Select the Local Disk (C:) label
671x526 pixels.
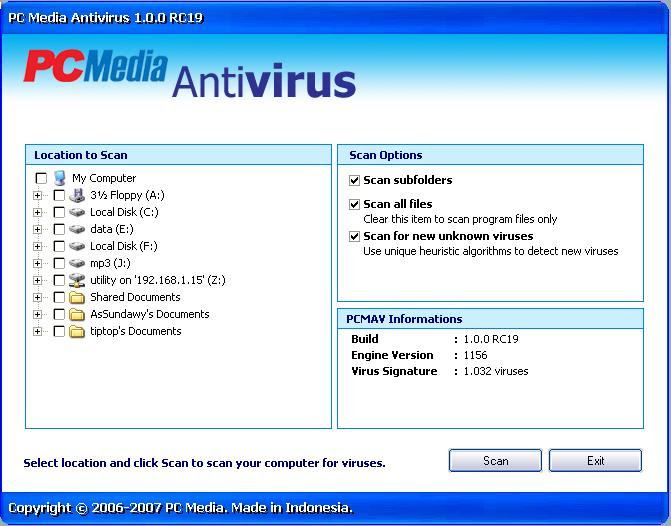[x=124, y=212]
